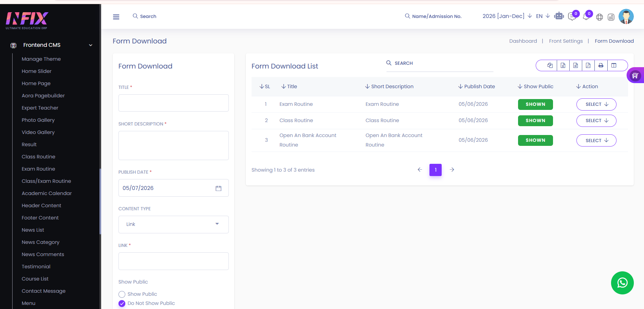Click page 1 pagination button
This screenshot has height=309, width=644.
(436, 170)
